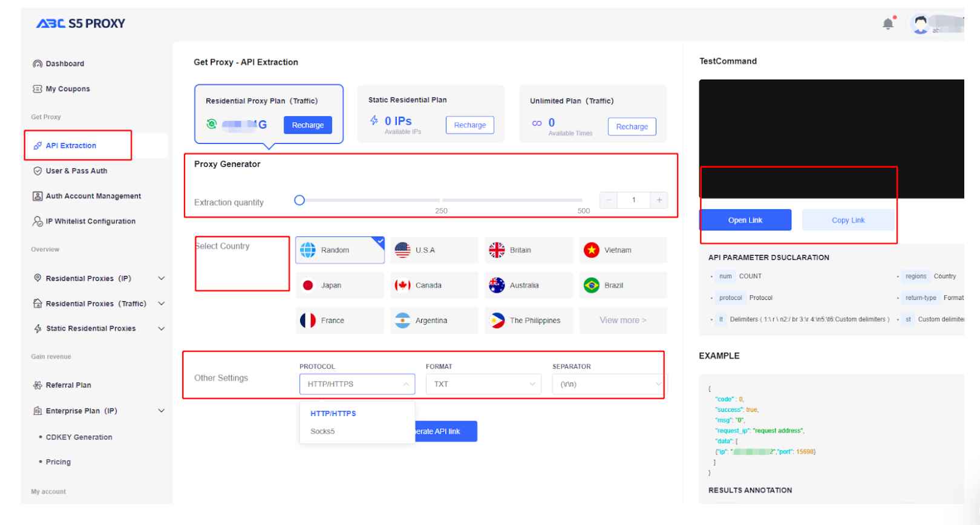Click the Canada flag icon
Screen dimensions: 980x525
(x=402, y=285)
